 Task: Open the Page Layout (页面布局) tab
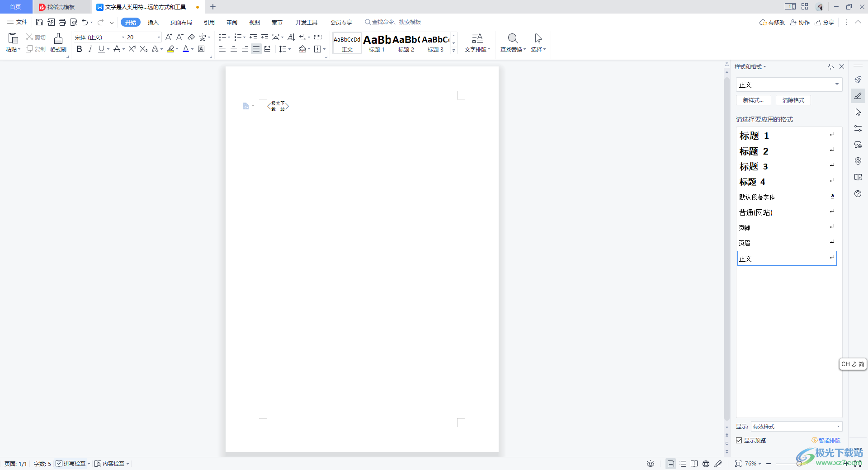point(181,22)
